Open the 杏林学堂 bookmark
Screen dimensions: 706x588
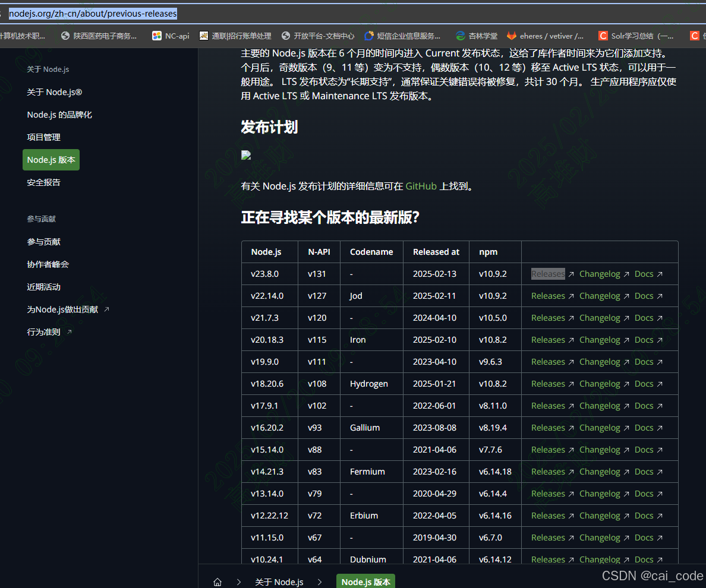tap(477, 36)
